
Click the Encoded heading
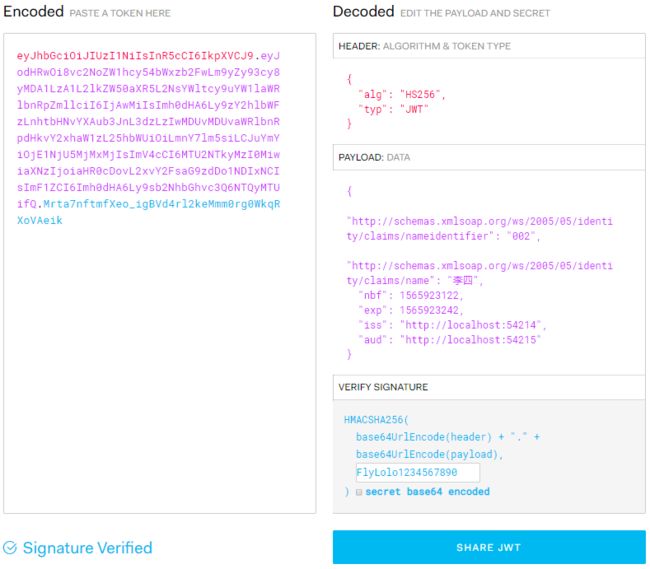[34, 12]
